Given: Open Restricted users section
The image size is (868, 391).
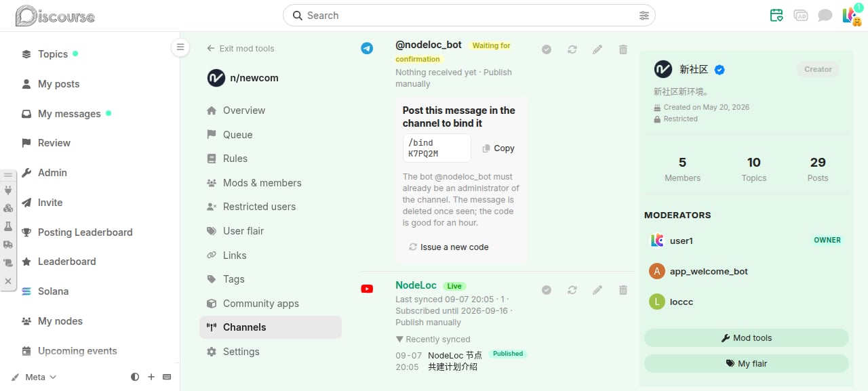Looking at the screenshot, I should 271,207.
